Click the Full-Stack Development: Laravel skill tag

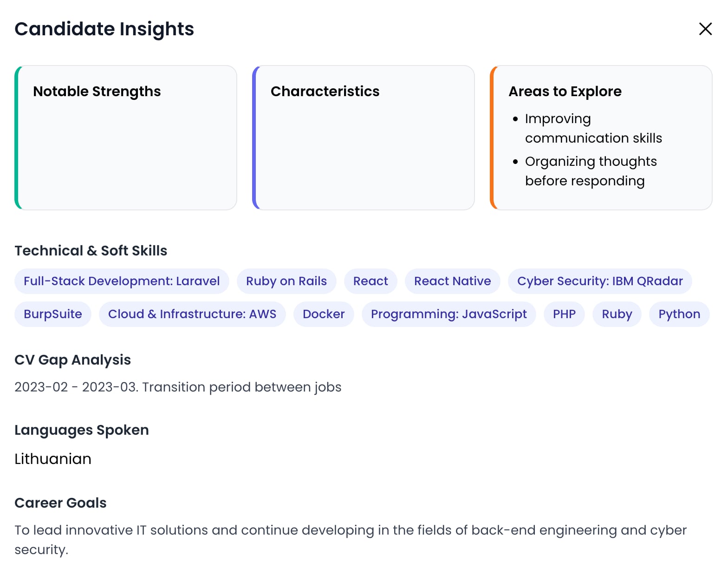[122, 281]
